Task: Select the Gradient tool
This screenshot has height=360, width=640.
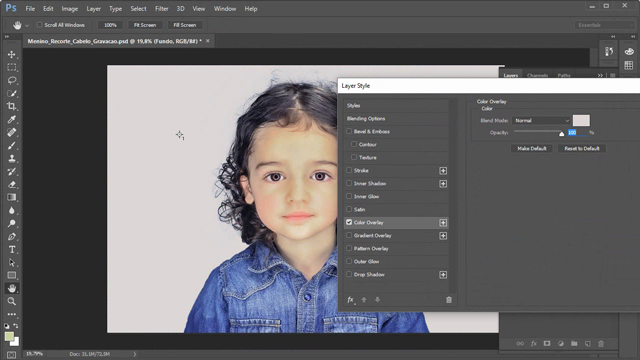Action: coord(11,198)
